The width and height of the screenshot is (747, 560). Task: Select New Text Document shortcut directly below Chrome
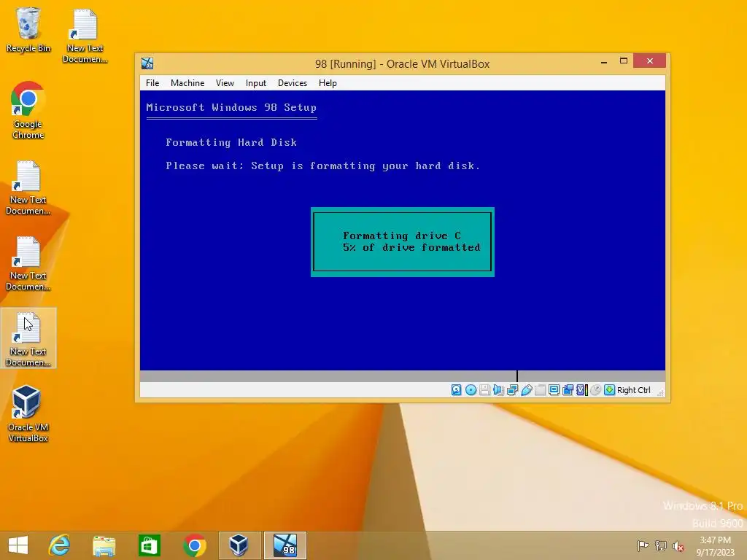pos(28,187)
